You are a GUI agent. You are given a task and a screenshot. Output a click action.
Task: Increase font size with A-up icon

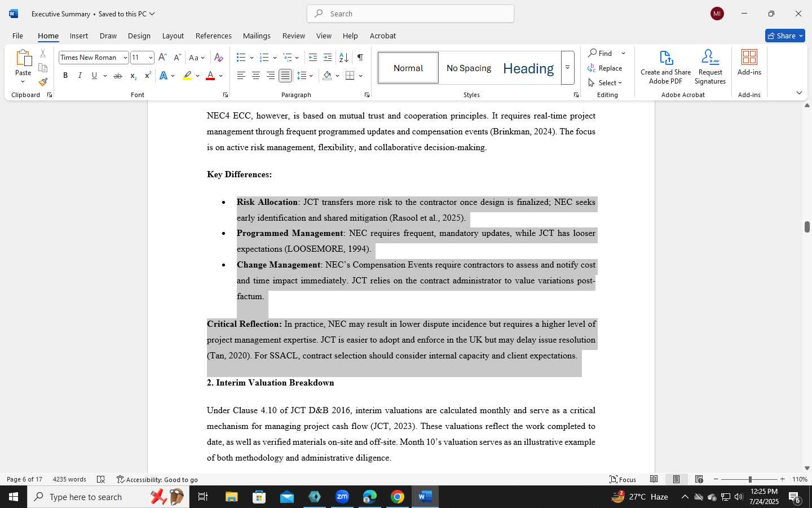coord(162,58)
